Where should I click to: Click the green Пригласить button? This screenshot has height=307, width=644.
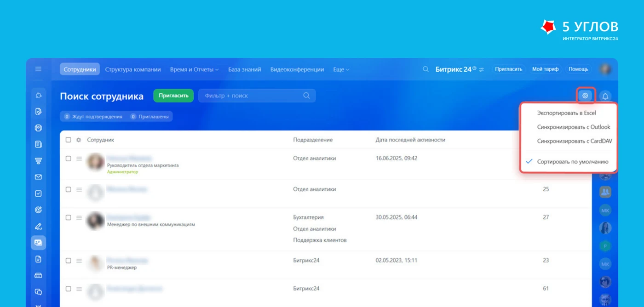coord(173,96)
